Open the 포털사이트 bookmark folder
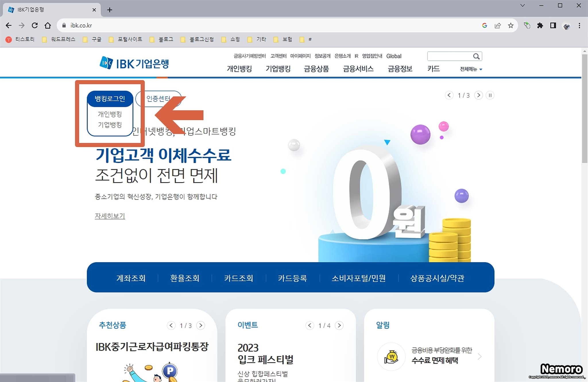The height and width of the screenshot is (382, 588). point(126,39)
